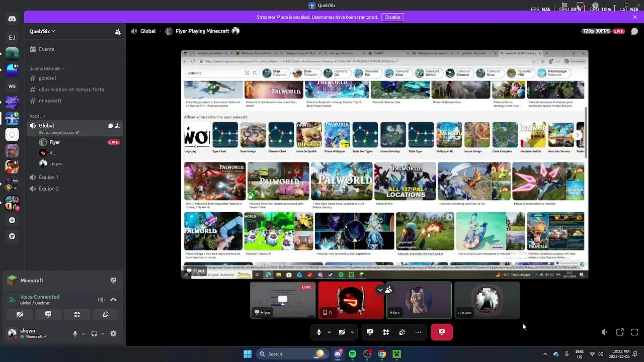Create invite for Global voice channel
The width and height of the screenshot is (644, 362).
pos(117,126)
